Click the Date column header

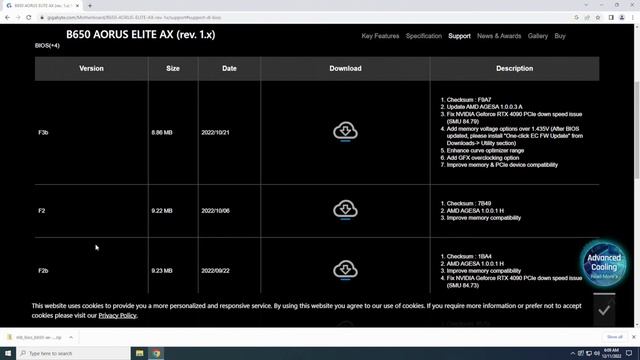click(x=229, y=69)
